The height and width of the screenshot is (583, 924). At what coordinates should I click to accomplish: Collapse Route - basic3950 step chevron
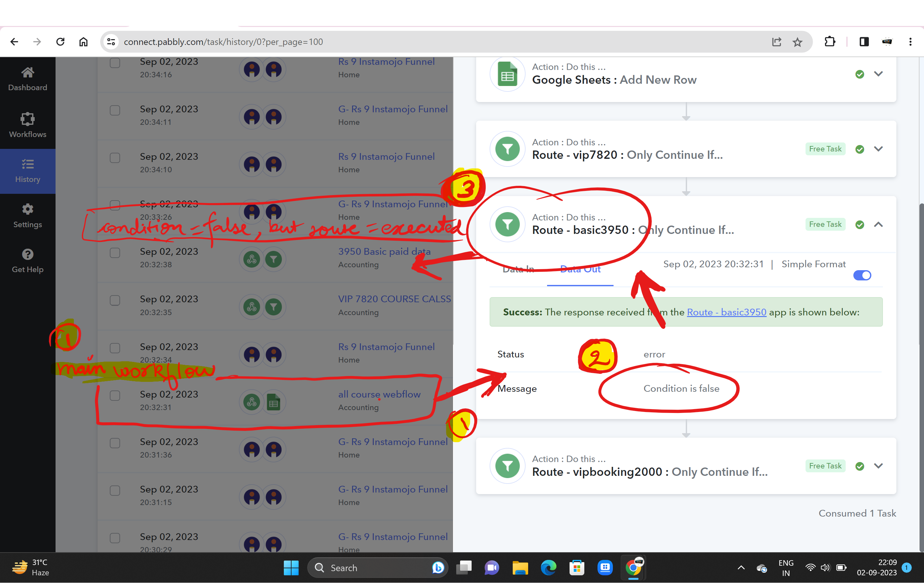[878, 224]
